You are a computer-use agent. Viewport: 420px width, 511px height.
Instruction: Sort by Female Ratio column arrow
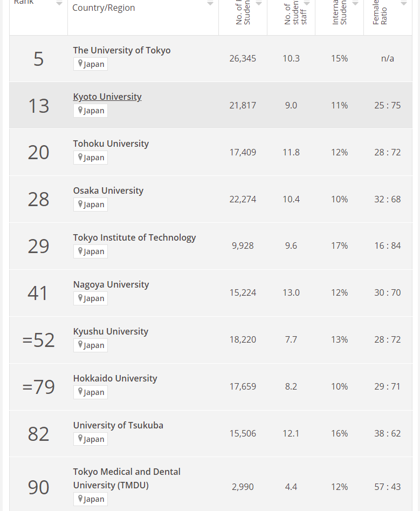pos(404,4)
